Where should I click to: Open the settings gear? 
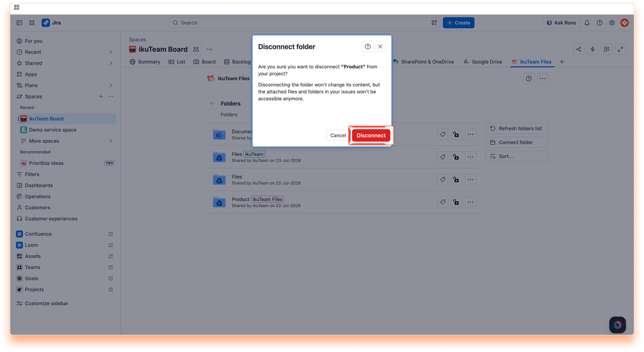click(x=612, y=23)
